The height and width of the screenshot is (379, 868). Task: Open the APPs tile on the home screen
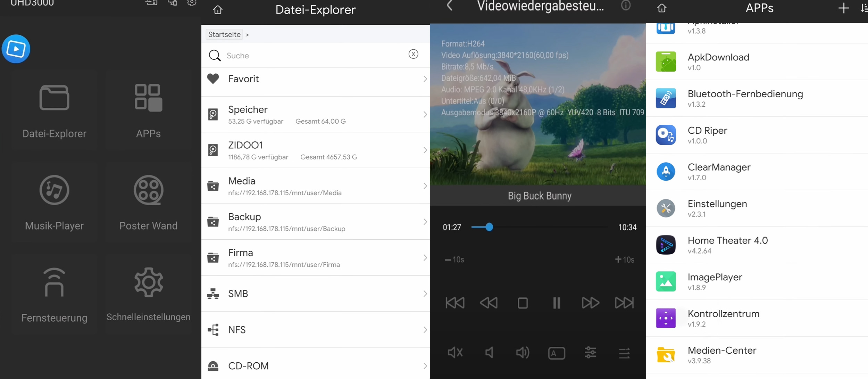click(149, 110)
